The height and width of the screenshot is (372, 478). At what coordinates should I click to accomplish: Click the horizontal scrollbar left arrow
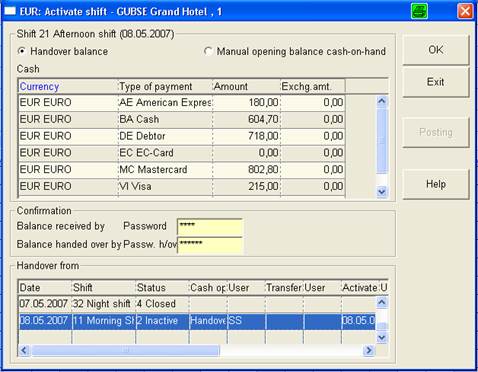click(24, 350)
